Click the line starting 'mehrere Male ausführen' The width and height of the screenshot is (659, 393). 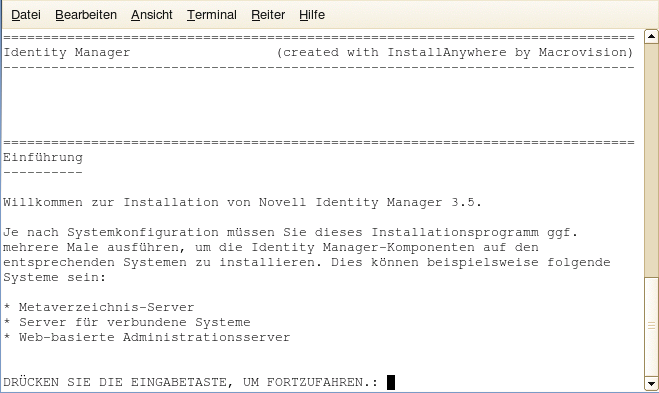tap(271, 247)
